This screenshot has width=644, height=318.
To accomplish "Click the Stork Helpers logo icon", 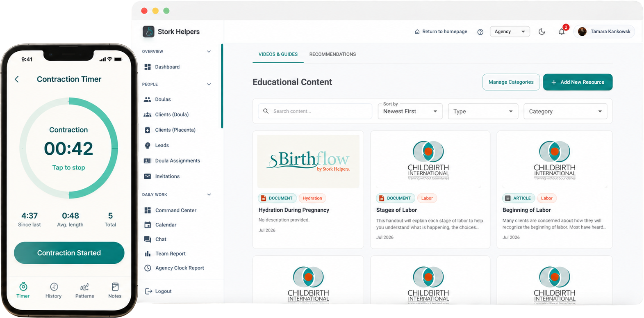I will (148, 32).
